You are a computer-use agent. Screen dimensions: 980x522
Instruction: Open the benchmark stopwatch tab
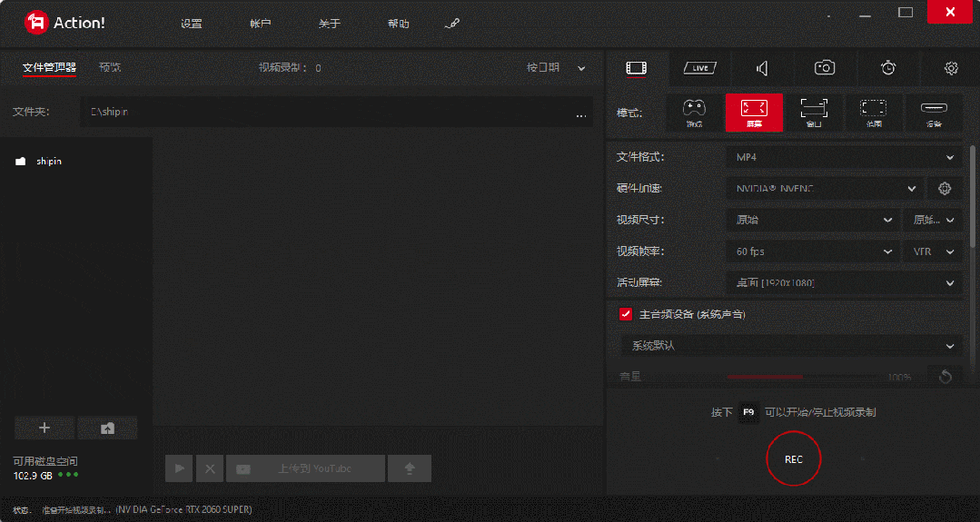(x=888, y=68)
